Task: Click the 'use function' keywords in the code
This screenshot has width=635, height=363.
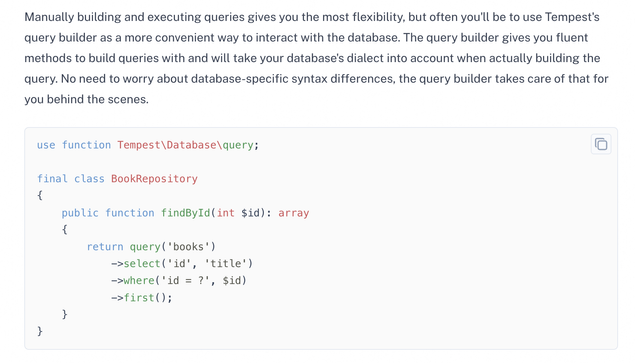Action: [74, 145]
